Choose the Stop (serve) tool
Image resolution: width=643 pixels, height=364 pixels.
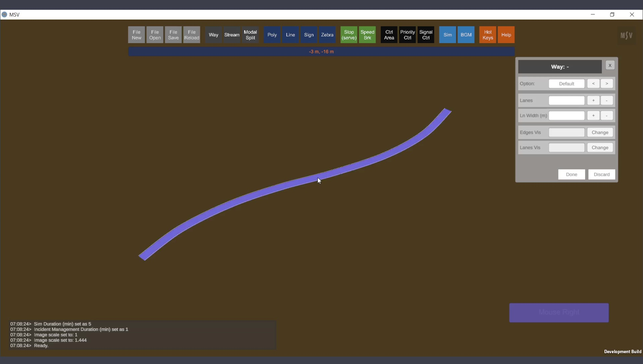349,35
